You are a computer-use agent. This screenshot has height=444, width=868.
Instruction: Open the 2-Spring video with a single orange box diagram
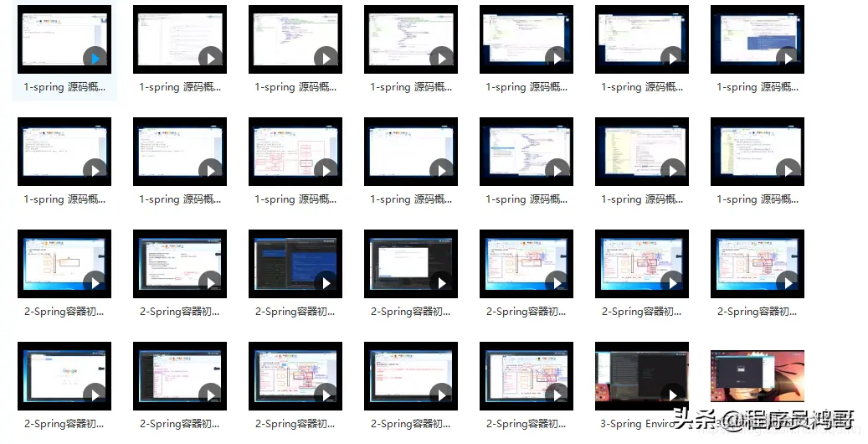tap(64, 264)
